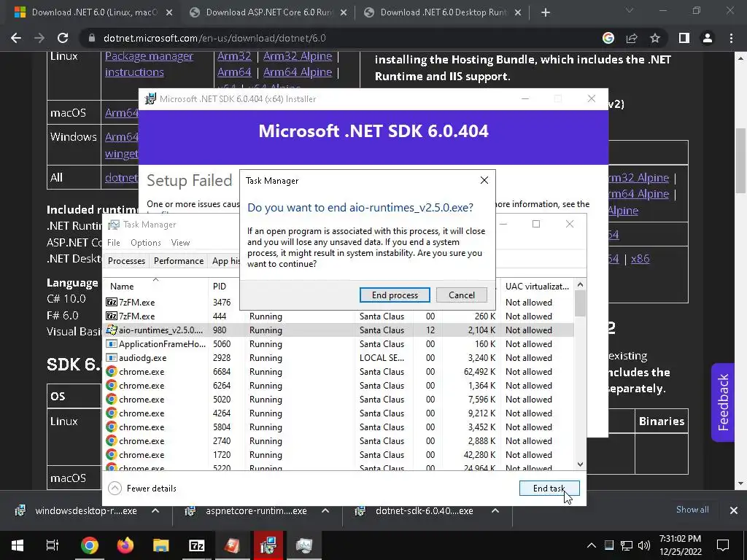The height and width of the screenshot is (560, 747).
Task: Click the Chrome address bar URL
Action: click(x=214, y=38)
